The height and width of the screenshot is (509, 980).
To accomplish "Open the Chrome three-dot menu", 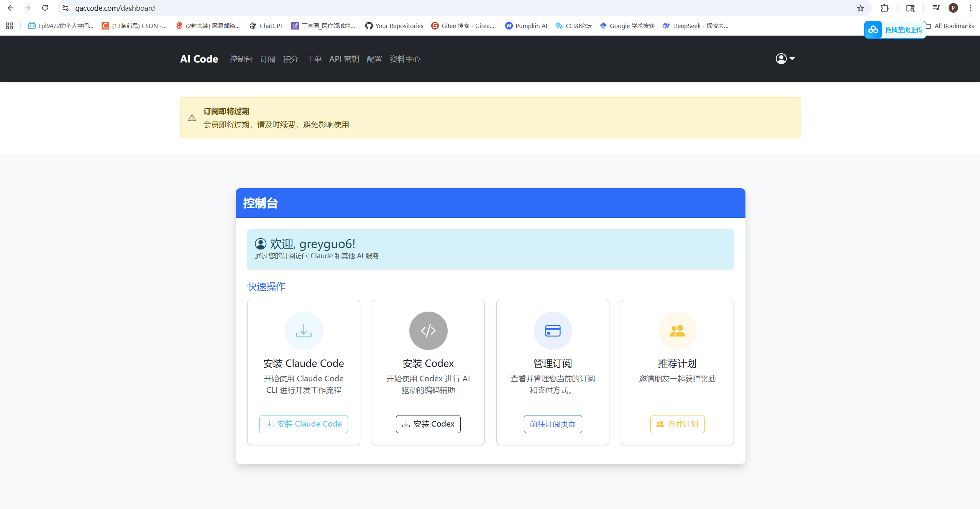I will click(970, 8).
